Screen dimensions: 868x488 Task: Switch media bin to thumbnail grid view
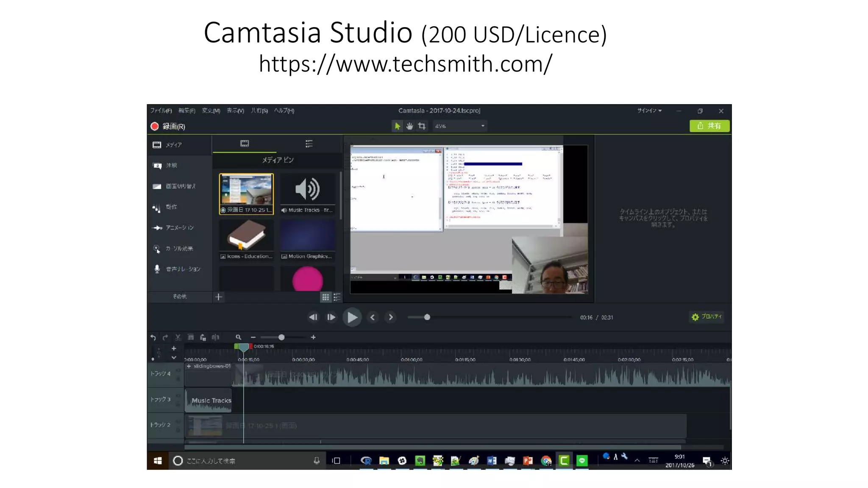325,297
